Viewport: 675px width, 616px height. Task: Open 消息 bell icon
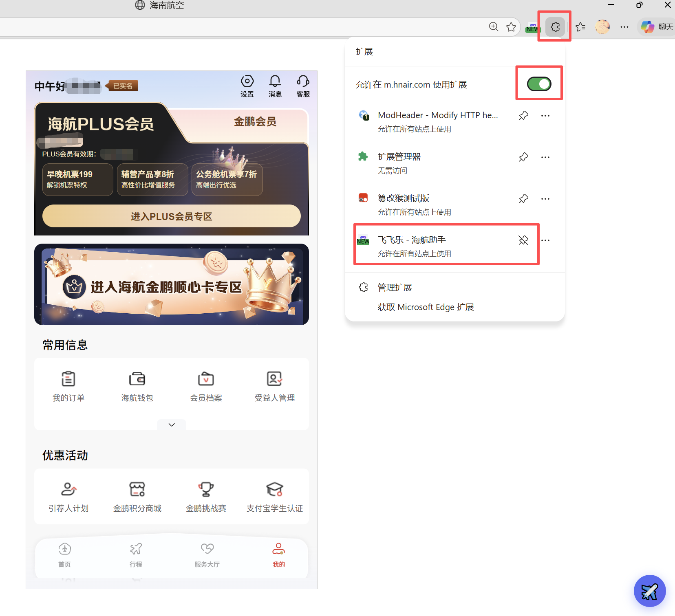pyautogui.click(x=275, y=86)
